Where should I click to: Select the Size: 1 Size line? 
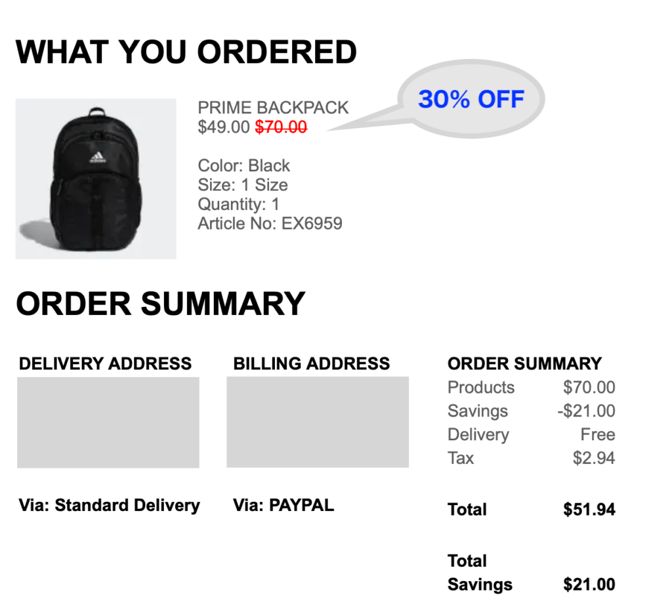[243, 185]
